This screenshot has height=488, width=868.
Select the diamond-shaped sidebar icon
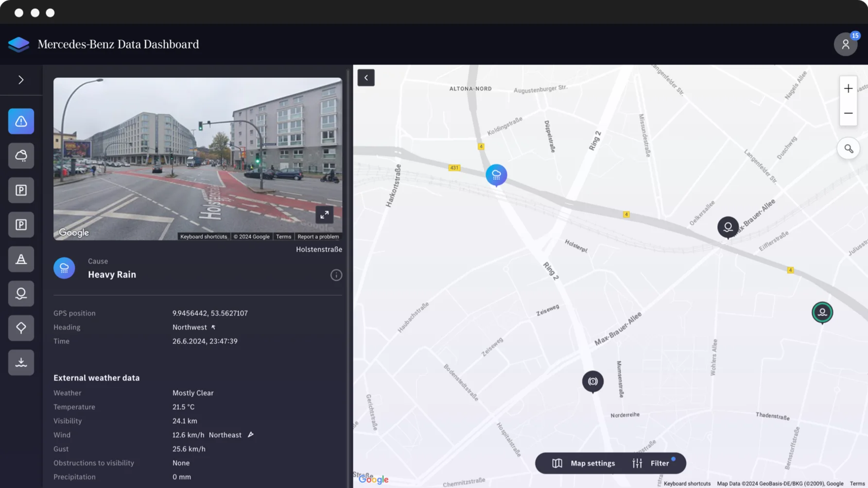point(21,328)
